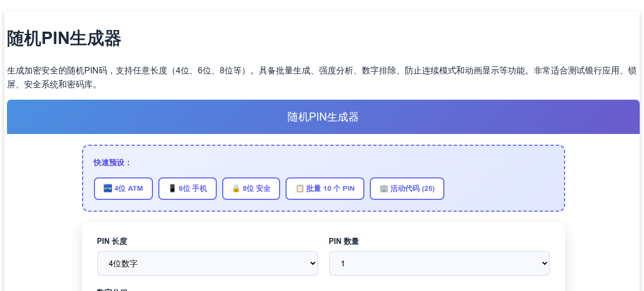Image resolution: width=644 pixels, height=291 pixels.
Task: Apply the 4位 ATM quick preset
Action: click(123, 189)
